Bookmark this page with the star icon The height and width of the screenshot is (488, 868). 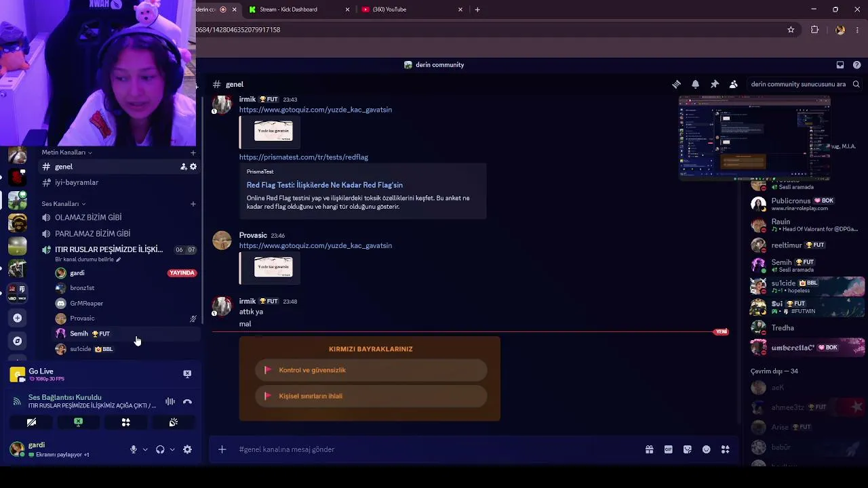[791, 30]
